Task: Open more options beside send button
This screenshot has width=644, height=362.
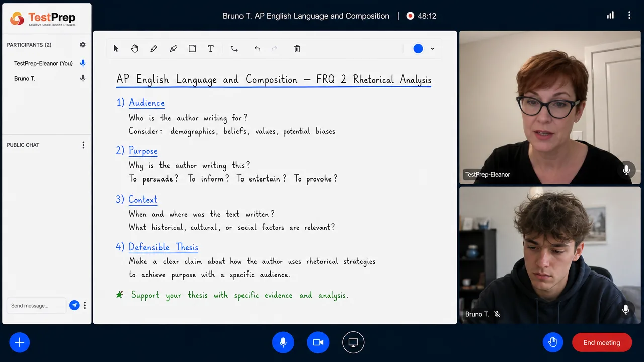Action: (85, 305)
